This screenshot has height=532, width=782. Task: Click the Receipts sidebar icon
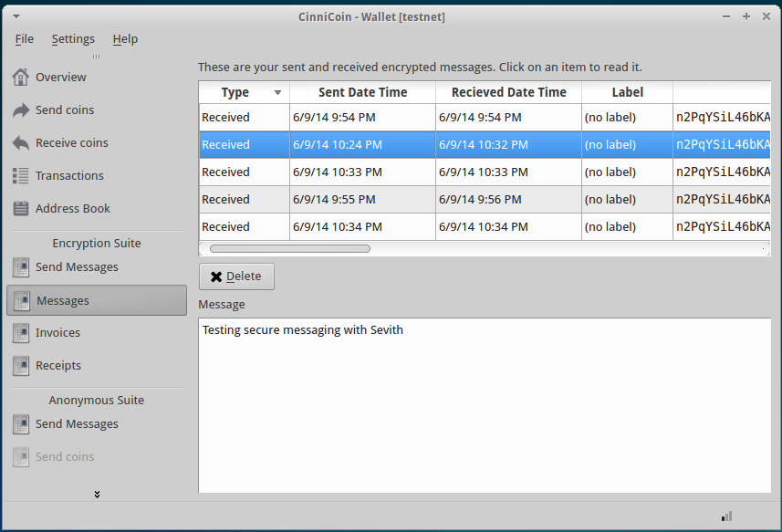click(x=21, y=366)
